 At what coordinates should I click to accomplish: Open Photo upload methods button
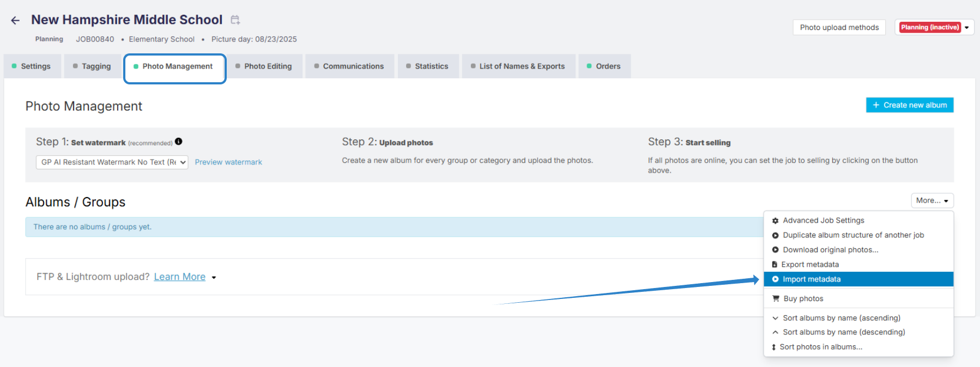[x=839, y=27]
